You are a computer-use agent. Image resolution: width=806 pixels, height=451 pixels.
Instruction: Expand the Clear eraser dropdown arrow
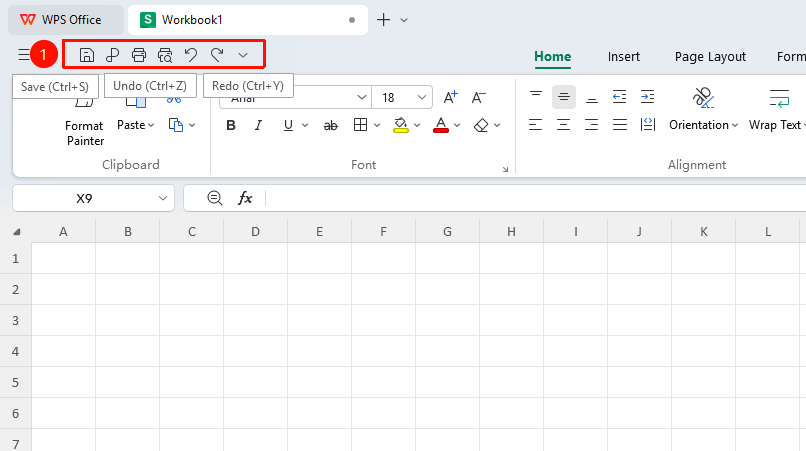point(497,125)
